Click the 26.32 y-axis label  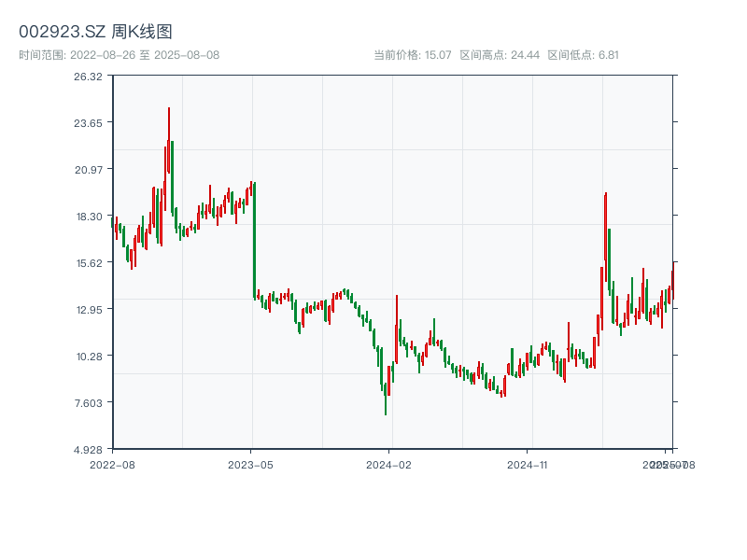(88, 77)
